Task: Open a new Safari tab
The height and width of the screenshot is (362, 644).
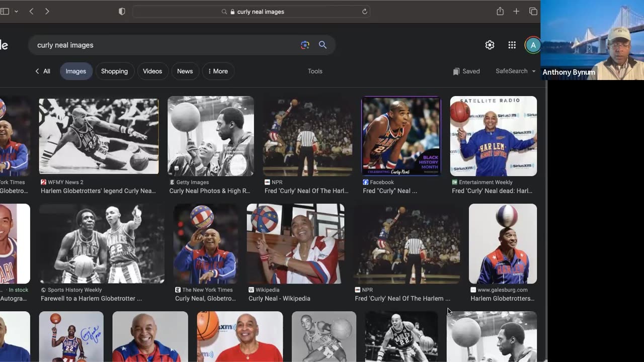Action: [x=516, y=12]
